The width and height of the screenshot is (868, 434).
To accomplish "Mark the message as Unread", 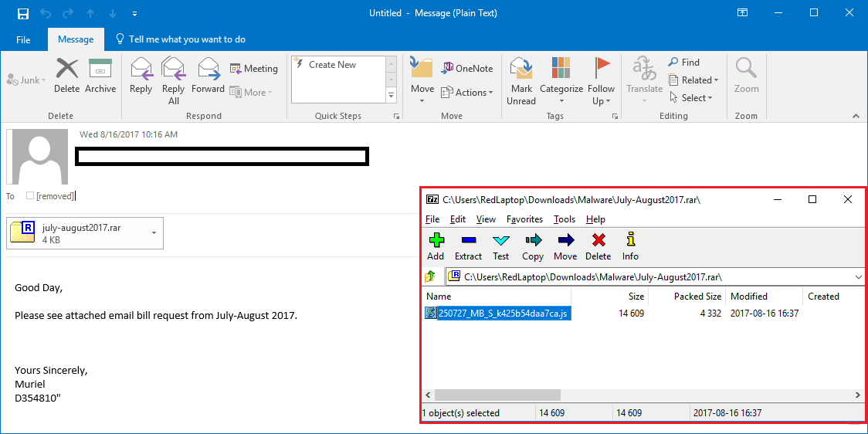I will pos(521,81).
